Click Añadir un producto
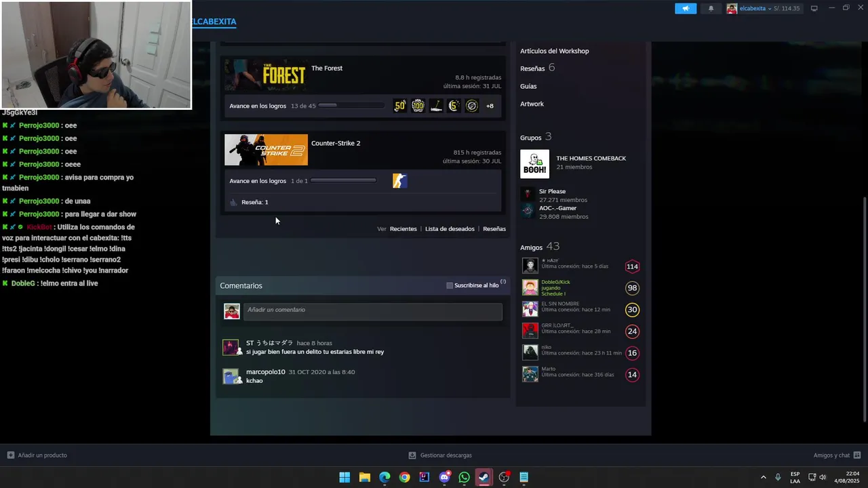 click(37, 455)
